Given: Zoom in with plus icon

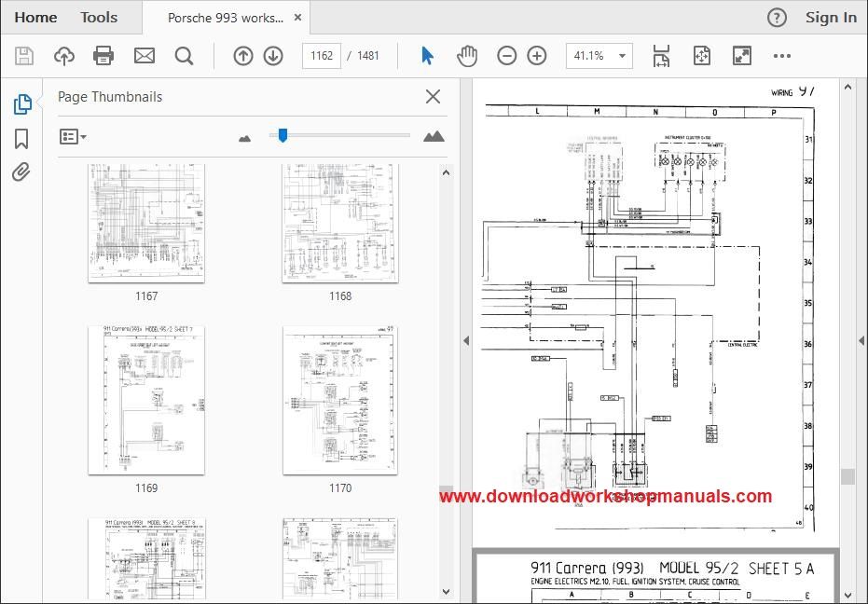Looking at the screenshot, I should click(536, 56).
